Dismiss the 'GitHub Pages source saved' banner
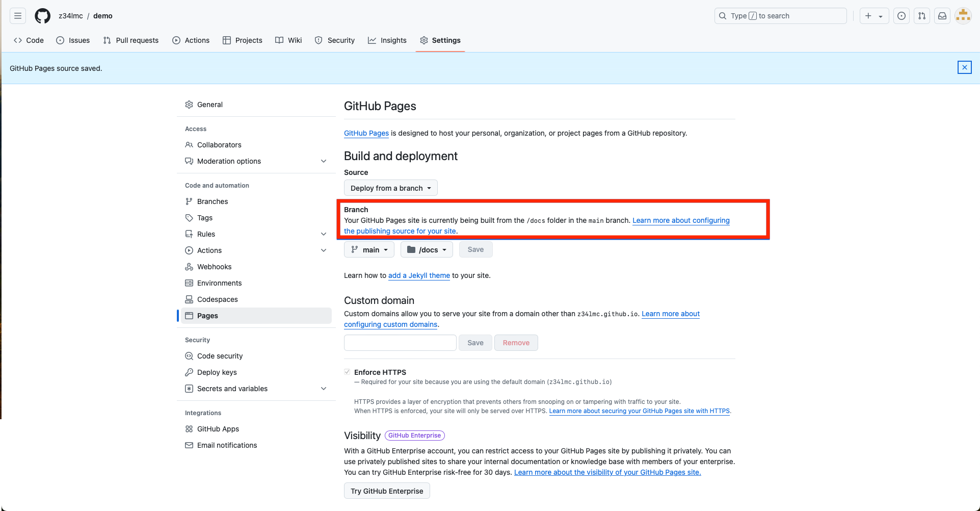 click(x=964, y=67)
